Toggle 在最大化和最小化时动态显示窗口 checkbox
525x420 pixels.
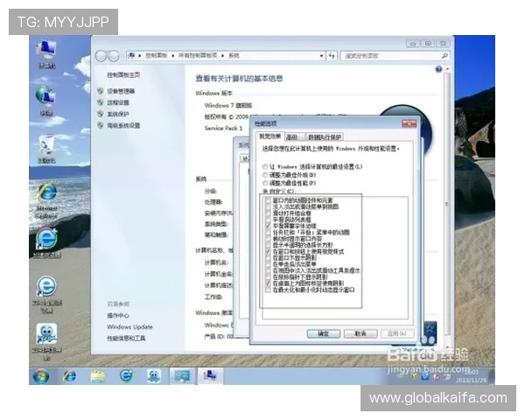click(268, 290)
